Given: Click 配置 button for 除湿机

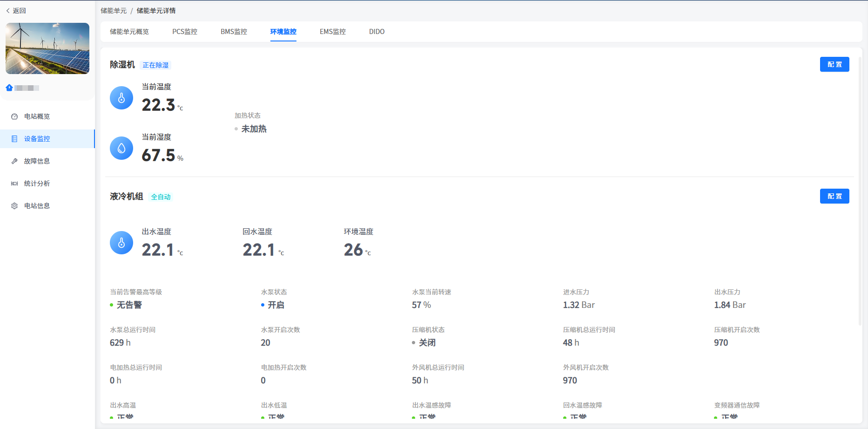Looking at the screenshot, I should coord(834,64).
